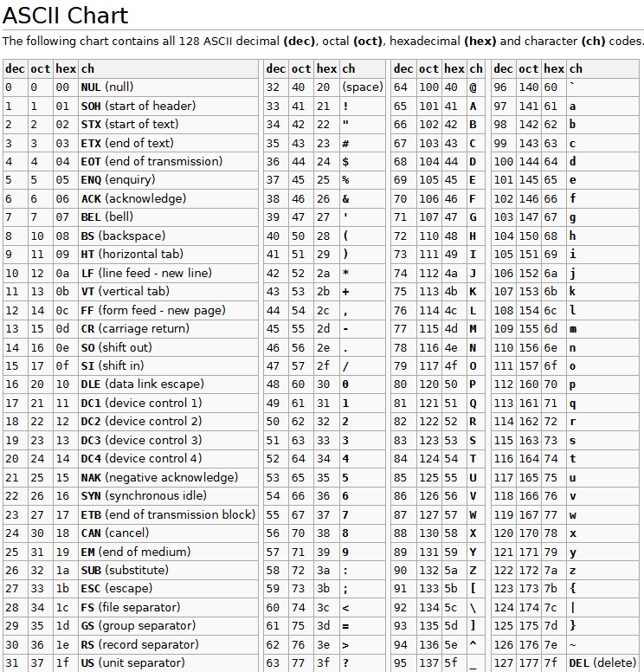Select the "STX (start of text)" row text

(130, 125)
